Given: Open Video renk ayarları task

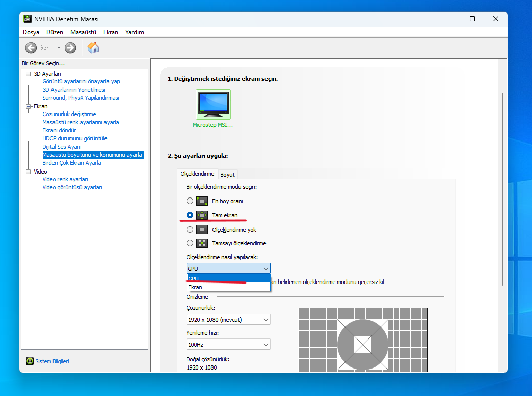Looking at the screenshot, I should [65, 179].
